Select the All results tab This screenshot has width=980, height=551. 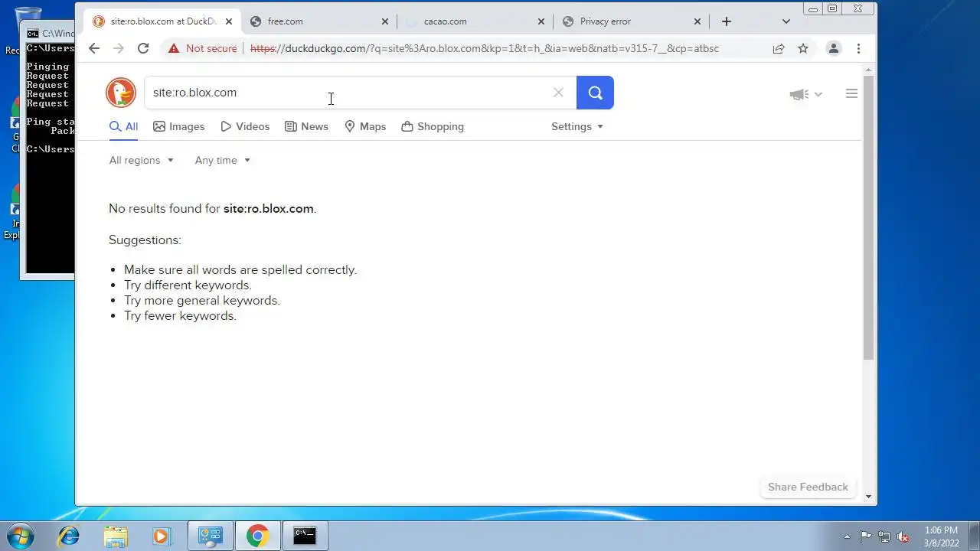coord(123,126)
